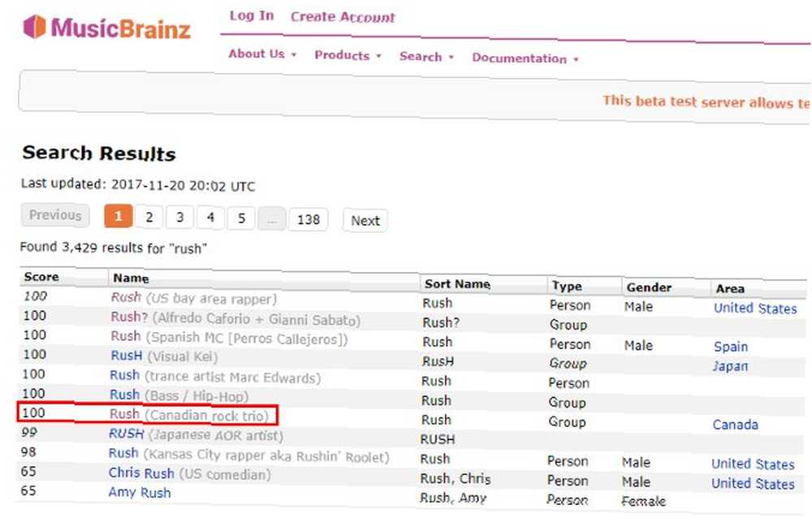Open United States area for Kansas City rapper

(x=753, y=464)
